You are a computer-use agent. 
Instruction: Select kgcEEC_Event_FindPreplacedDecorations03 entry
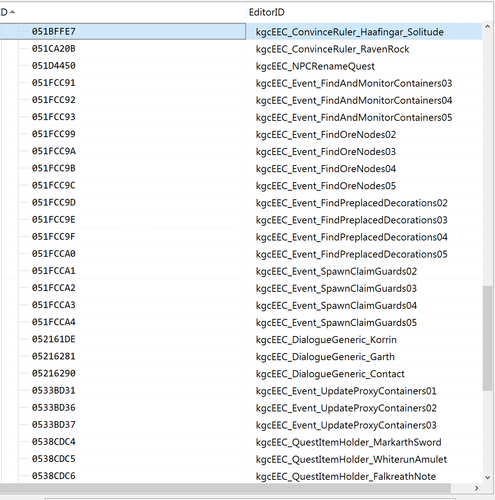point(352,220)
